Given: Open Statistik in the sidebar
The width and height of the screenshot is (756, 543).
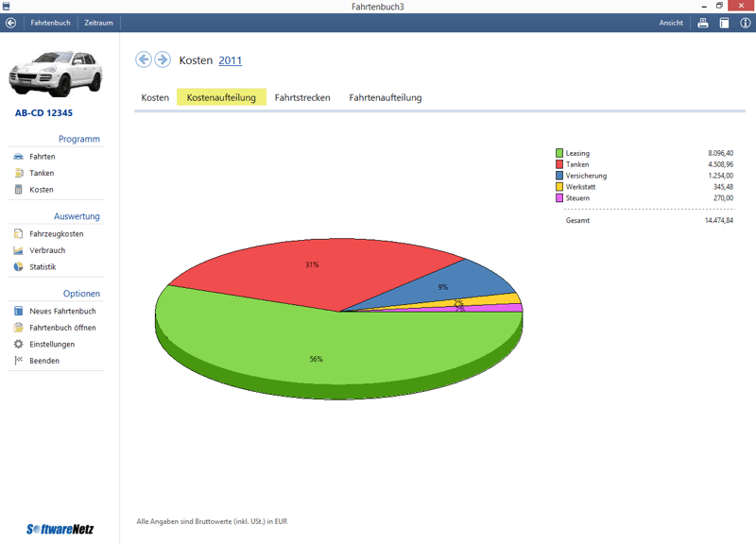Looking at the screenshot, I should (x=43, y=267).
